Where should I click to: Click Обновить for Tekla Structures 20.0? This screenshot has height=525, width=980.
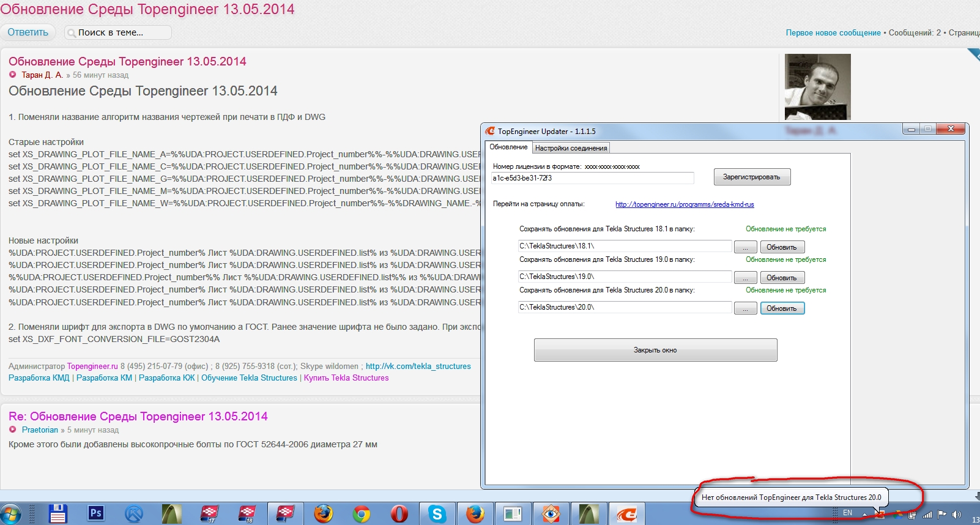pyautogui.click(x=782, y=308)
